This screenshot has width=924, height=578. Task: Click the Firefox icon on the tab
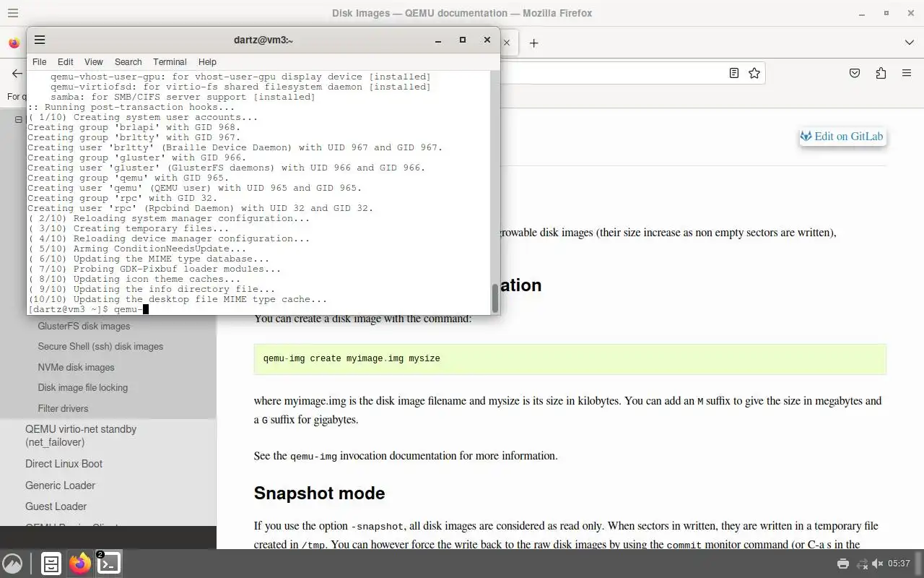[x=14, y=43]
